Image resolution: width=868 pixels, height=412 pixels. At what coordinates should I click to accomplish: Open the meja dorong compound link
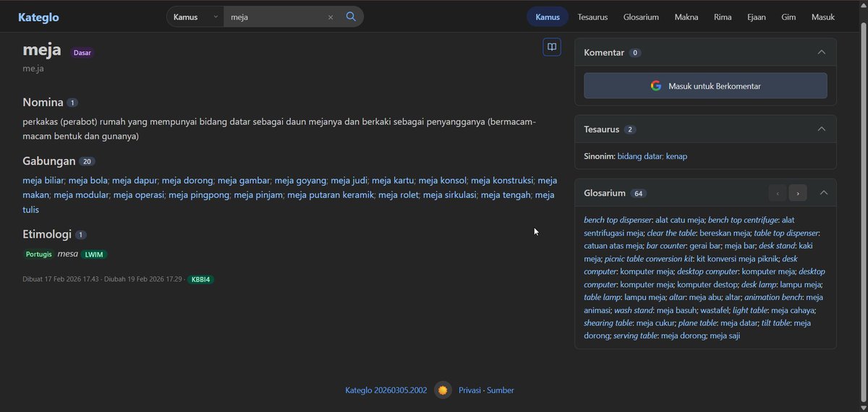point(187,180)
